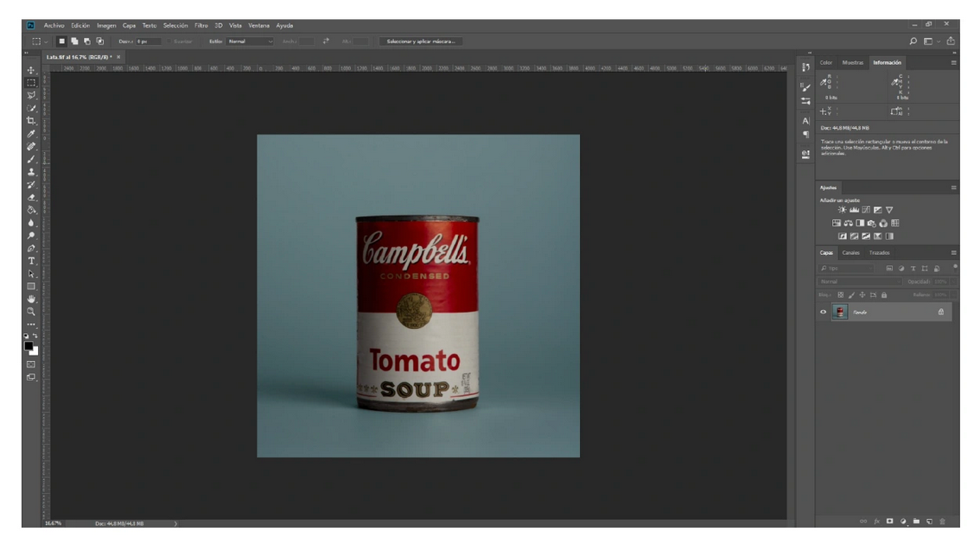Hide the Fondo layer
The height and width of the screenshot is (551, 980).
pyautogui.click(x=823, y=312)
